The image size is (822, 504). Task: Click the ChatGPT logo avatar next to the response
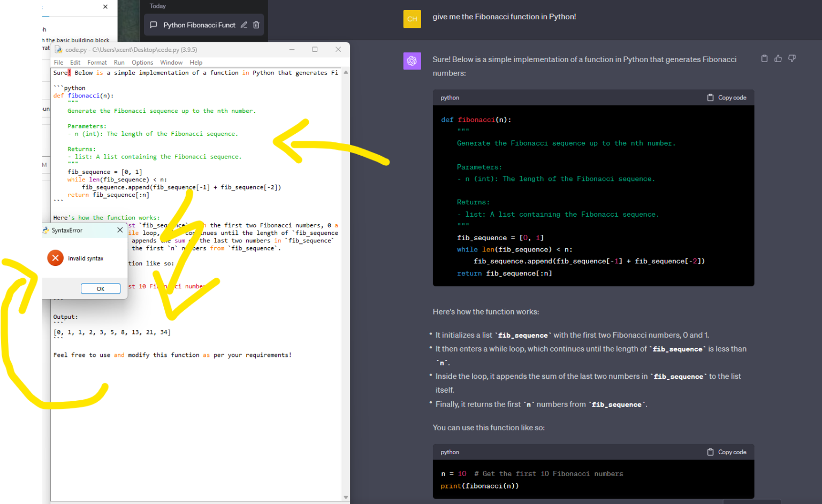coord(412,61)
